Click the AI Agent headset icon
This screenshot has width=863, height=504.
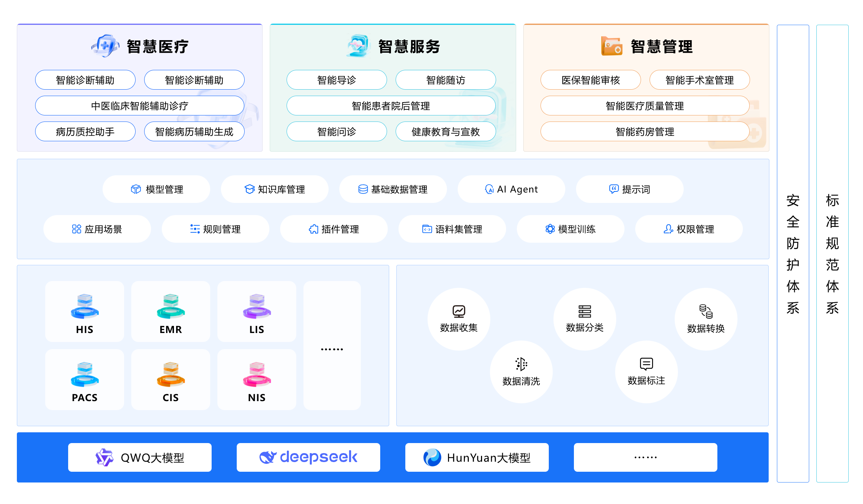point(489,189)
